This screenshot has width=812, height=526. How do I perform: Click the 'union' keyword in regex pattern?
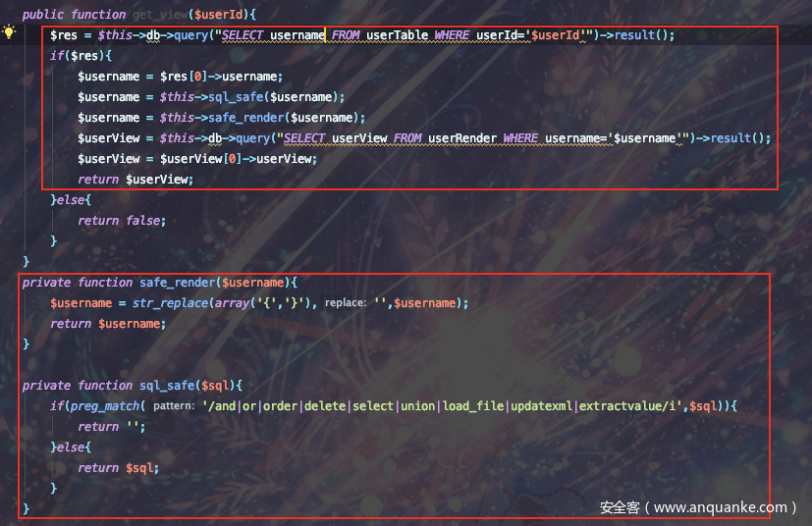pyautogui.click(x=418, y=406)
